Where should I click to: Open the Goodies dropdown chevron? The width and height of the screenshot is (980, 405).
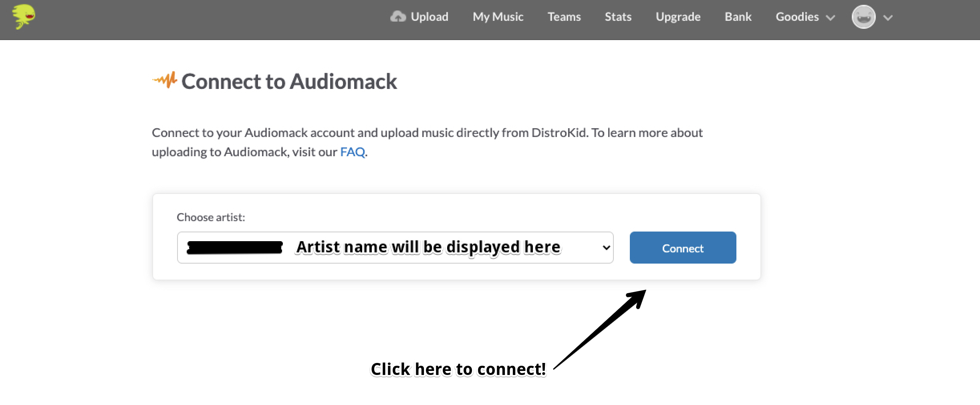click(x=831, y=18)
